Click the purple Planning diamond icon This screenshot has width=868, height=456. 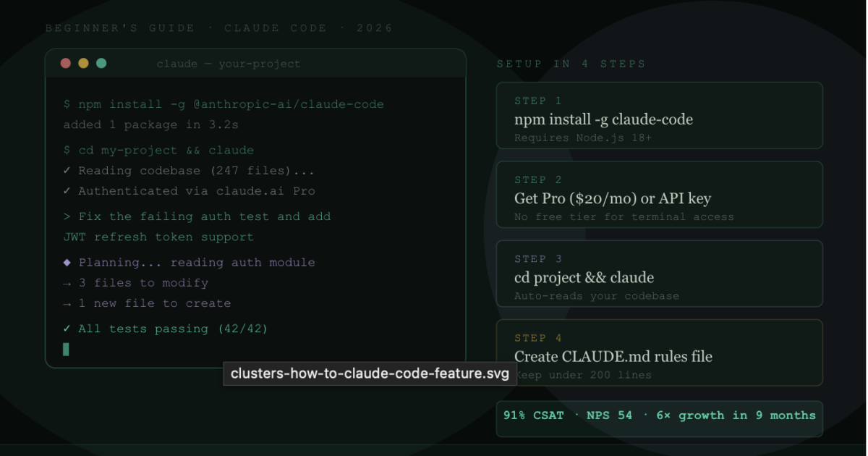coord(66,262)
